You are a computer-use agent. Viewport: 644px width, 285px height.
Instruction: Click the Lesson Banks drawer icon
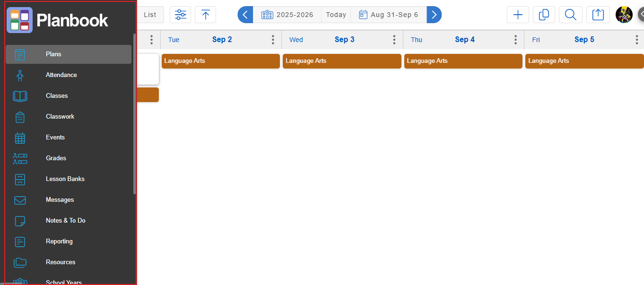(20, 179)
